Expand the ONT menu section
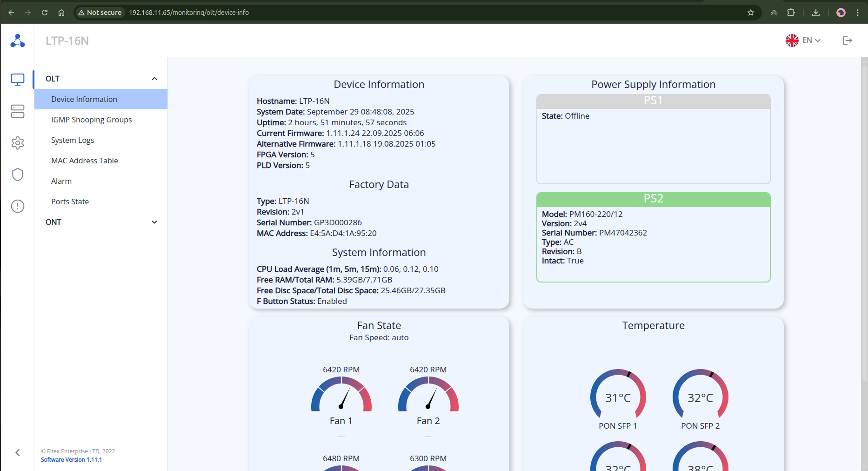This screenshot has width=868, height=471. pyautogui.click(x=154, y=222)
